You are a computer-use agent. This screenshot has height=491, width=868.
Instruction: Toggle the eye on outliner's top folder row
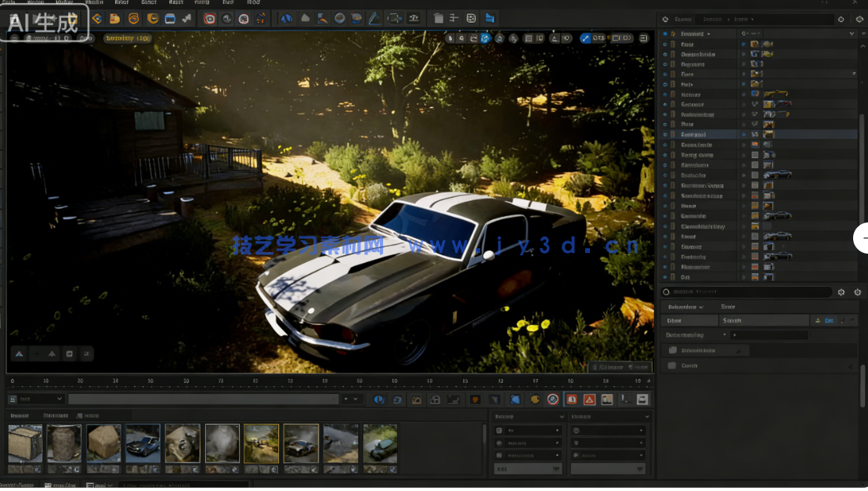(665, 34)
